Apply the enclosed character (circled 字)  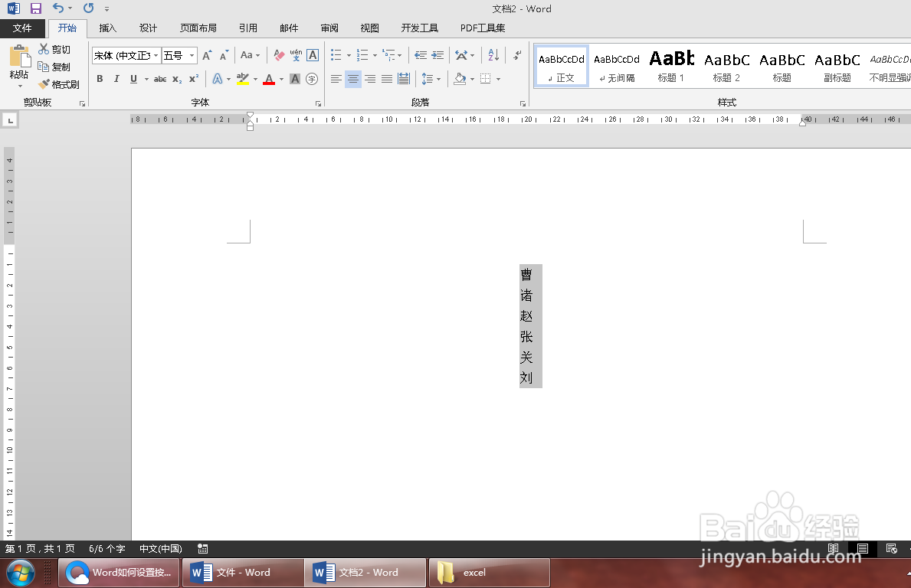tap(312, 78)
